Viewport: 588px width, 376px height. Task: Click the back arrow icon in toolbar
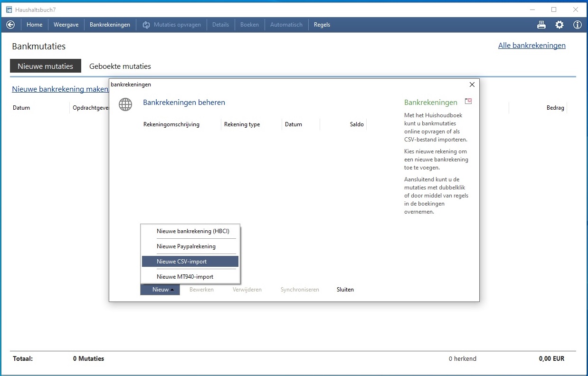point(10,25)
